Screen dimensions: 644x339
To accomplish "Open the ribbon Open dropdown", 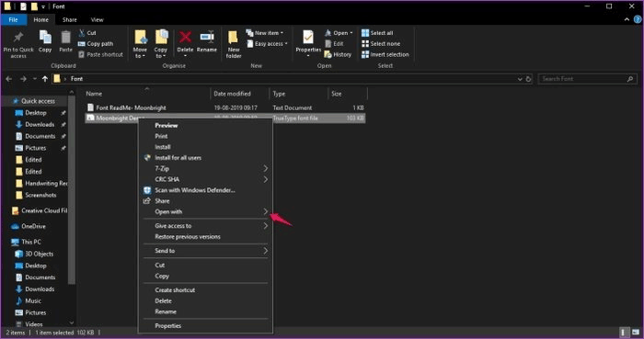I will click(339, 33).
